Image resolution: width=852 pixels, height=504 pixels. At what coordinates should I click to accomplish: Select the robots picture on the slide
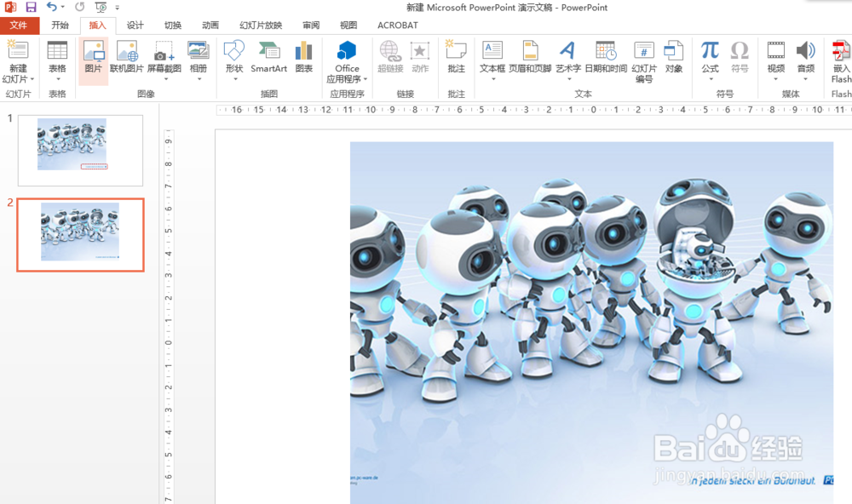coord(591,323)
